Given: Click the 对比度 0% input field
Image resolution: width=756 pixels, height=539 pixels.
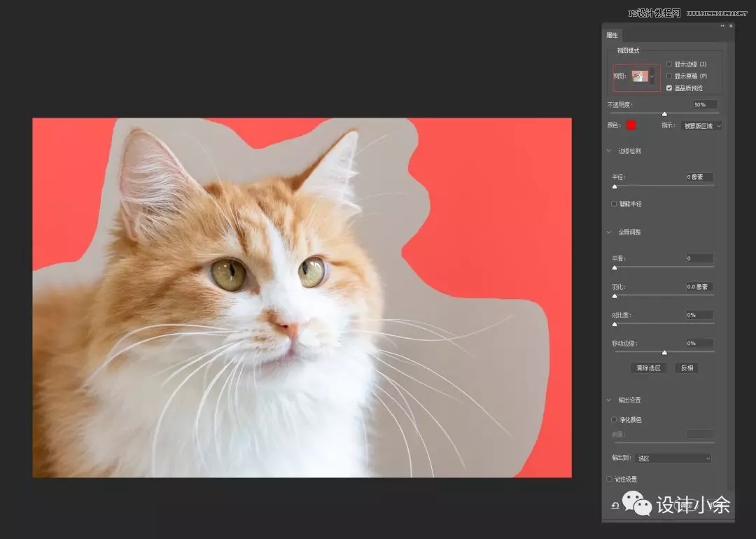Looking at the screenshot, I should [x=699, y=315].
